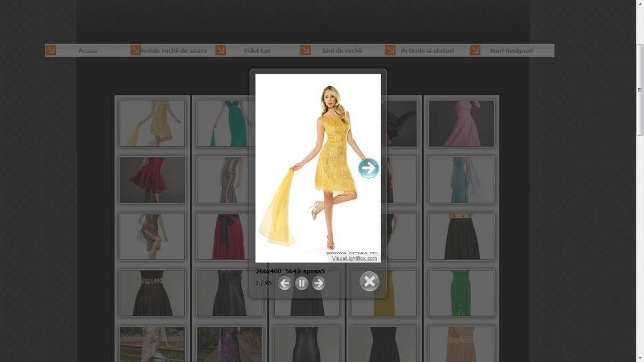Open the Mari designeri section
Image resolution: width=644 pixels, height=362 pixels.
511,50
